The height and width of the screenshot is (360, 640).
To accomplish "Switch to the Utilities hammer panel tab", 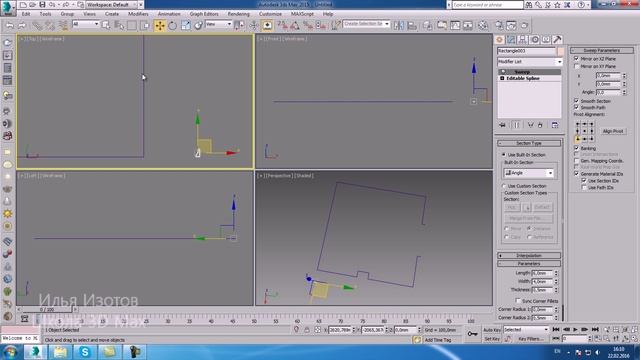I will [557, 39].
